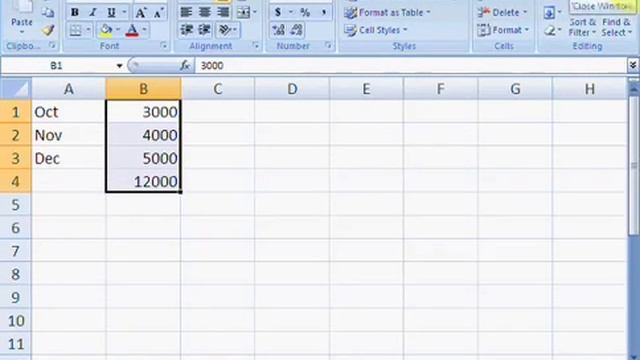Viewport: 640px width, 360px height.
Task: Click the Orientation icon
Action: pyautogui.click(x=225, y=30)
